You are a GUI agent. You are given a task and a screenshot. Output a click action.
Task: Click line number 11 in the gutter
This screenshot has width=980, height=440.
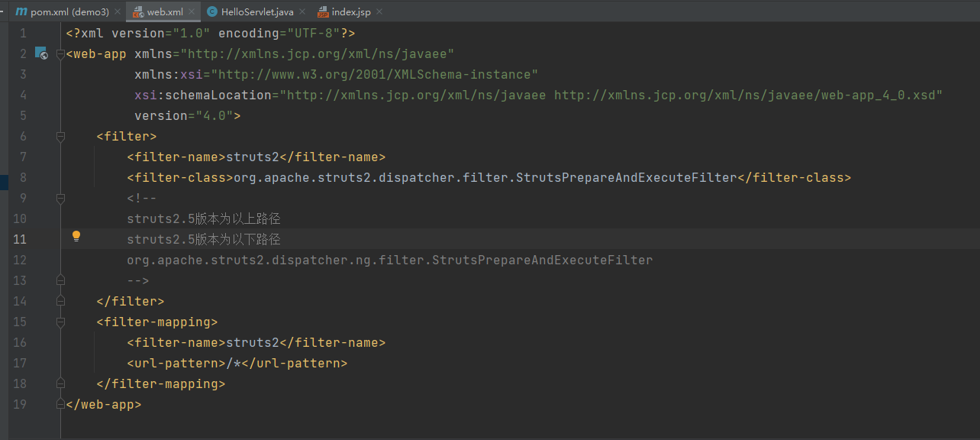coord(19,239)
